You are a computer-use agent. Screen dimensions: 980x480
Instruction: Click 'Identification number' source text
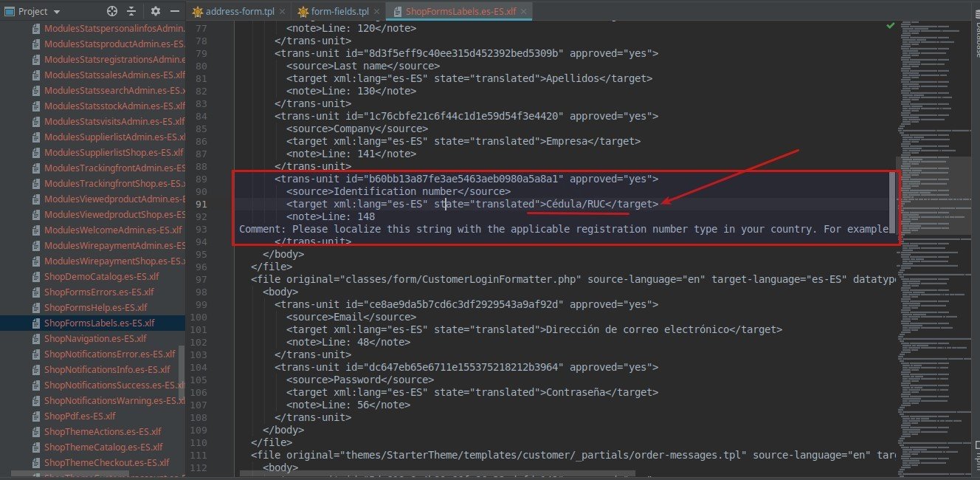pos(396,191)
